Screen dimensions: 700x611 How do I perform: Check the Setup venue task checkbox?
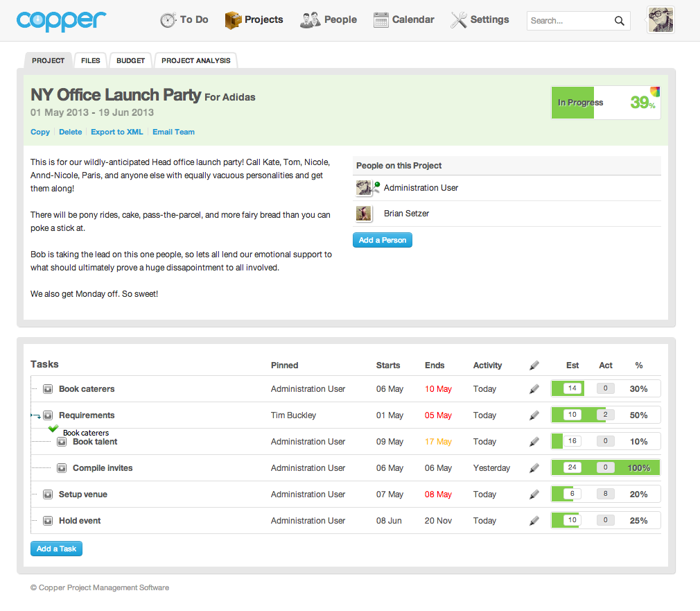point(48,494)
